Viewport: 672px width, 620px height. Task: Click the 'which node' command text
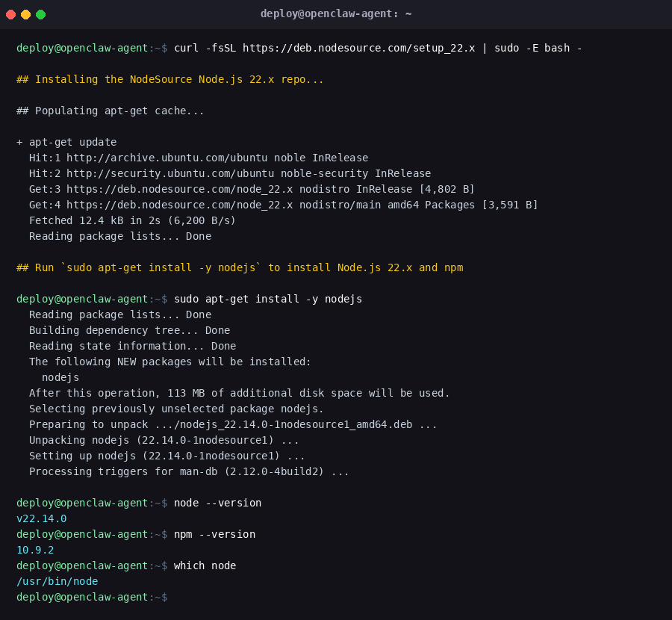pos(205,565)
